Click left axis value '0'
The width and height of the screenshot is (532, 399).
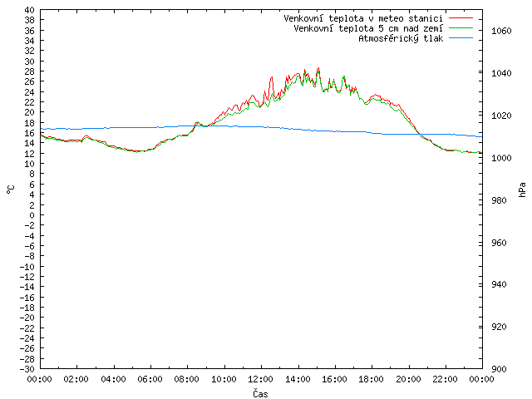coord(32,215)
